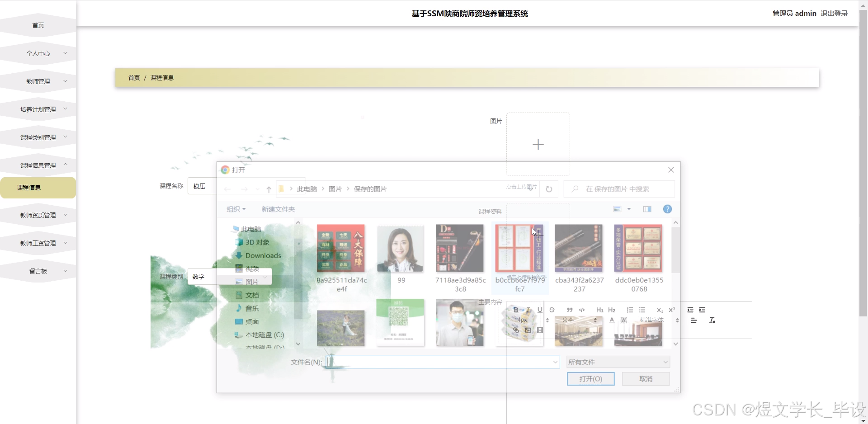Expand the 课程类别管理 sidebar menu

click(38, 137)
